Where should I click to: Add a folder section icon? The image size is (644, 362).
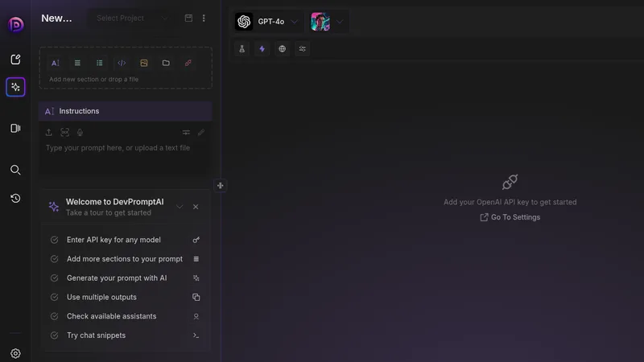pyautogui.click(x=166, y=63)
